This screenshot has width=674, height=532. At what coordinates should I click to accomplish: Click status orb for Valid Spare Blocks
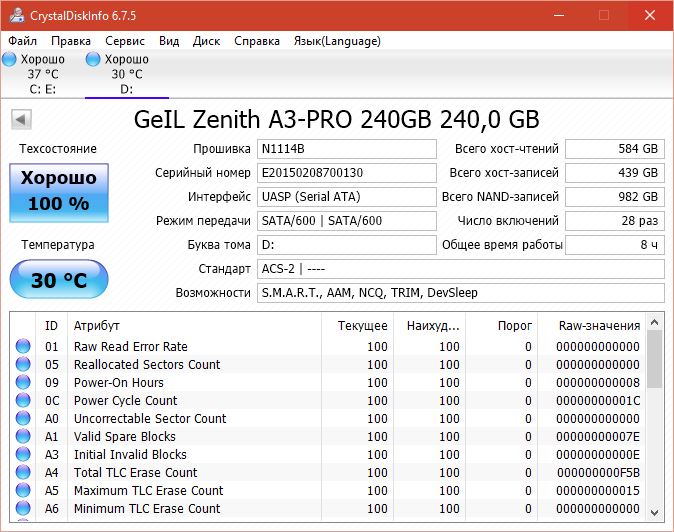tap(23, 436)
